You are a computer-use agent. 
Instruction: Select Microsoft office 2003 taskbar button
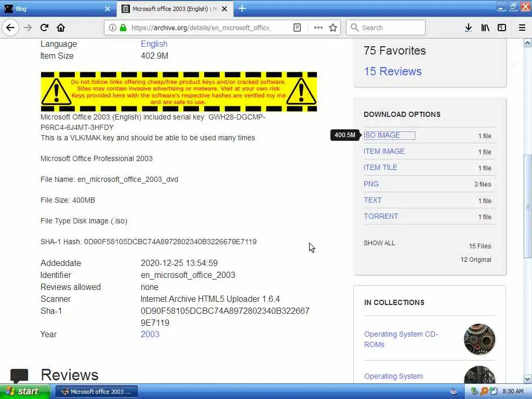coord(96,392)
